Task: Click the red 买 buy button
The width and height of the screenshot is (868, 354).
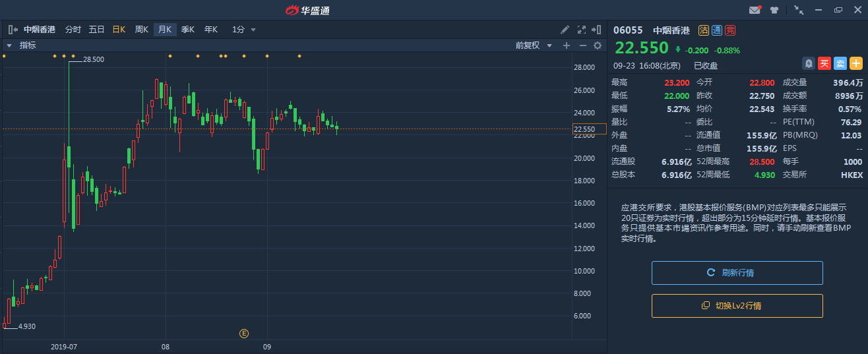Action: 824,63
